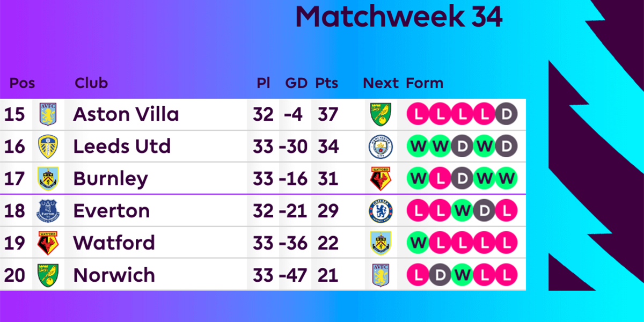Viewport: 644px width, 322px height.
Task: Click Norwich crest in Club column
Action: pos(48,275)
